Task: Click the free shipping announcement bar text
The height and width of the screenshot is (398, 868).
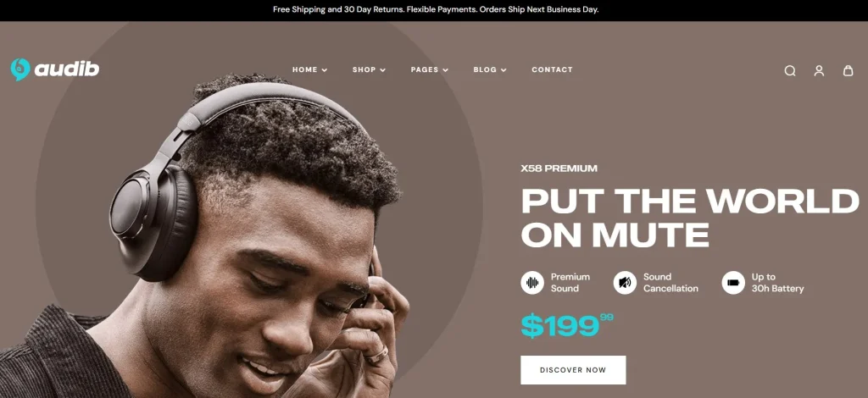Action: pos(436,9)
